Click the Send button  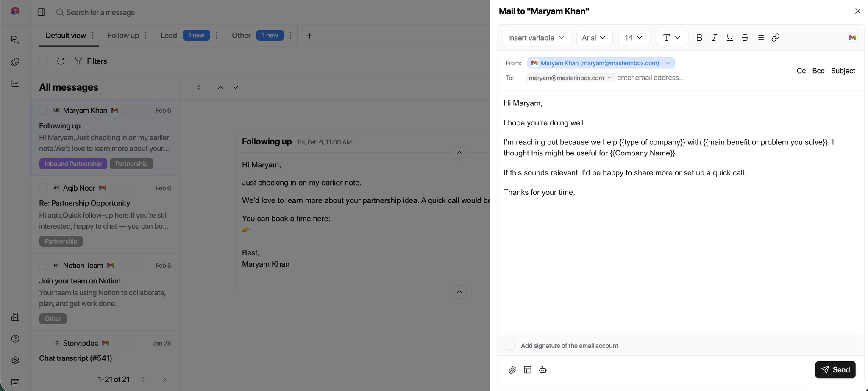pyautogui.click(x=835, y=369)
